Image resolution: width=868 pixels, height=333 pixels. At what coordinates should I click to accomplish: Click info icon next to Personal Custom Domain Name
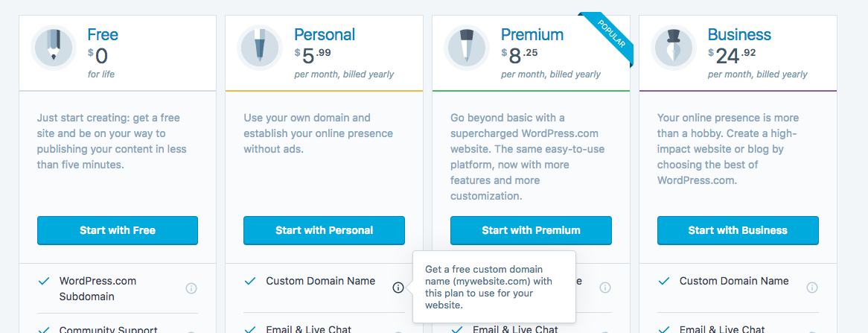(x=398, y=288)
